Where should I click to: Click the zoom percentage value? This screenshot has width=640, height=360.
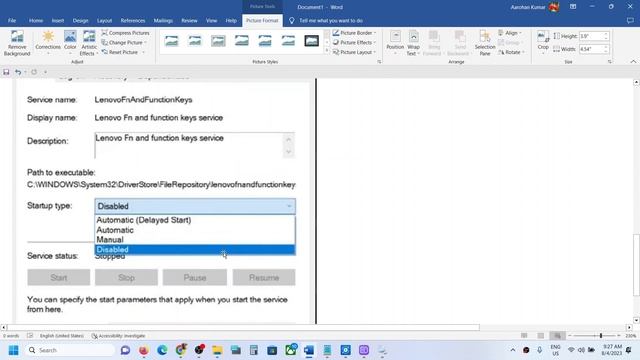point(631,336)
